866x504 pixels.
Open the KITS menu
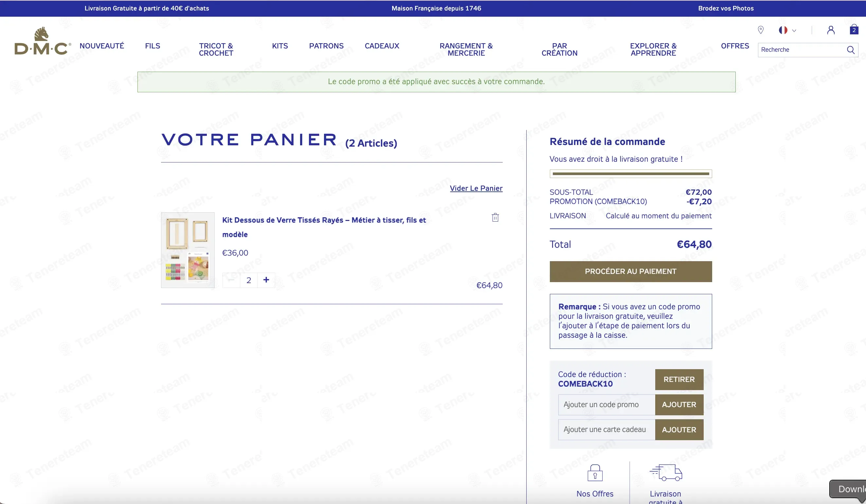280,46
